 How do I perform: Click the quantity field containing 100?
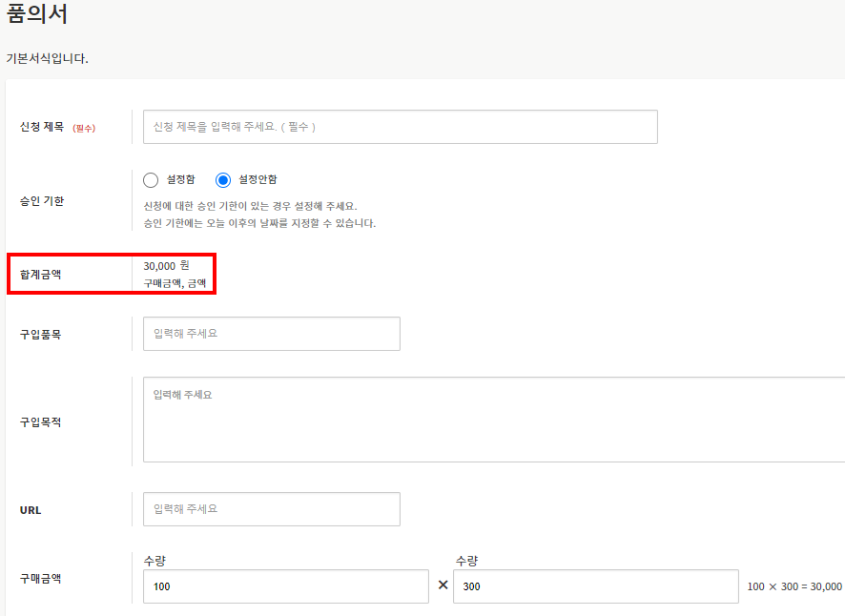(x=285, y=586)
